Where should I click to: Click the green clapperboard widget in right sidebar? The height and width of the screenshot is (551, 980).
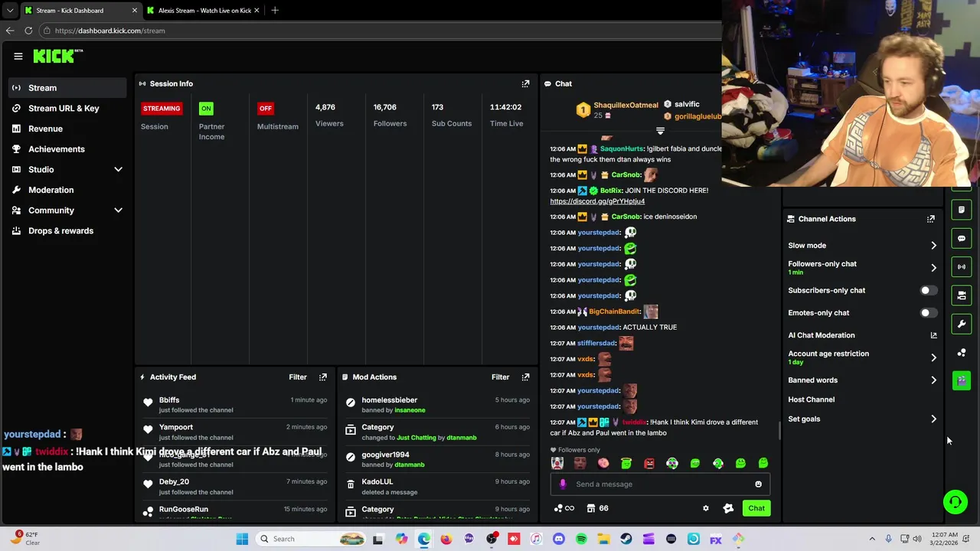(962, 380)
